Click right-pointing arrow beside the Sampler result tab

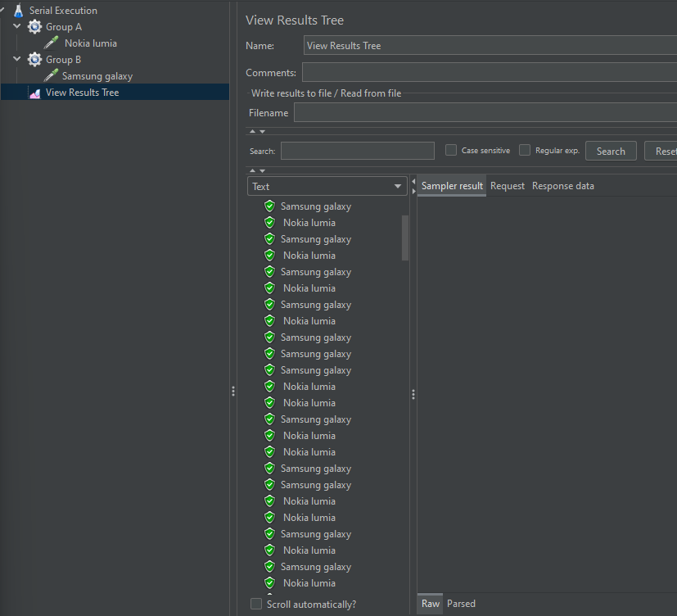tap(413, 191)
